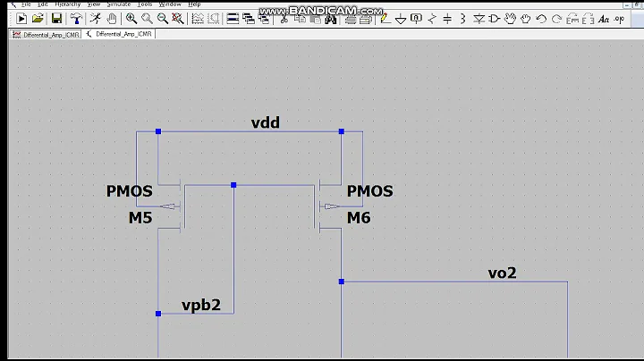644x361 pixels.
Task: Place a diode component
Action: point(479,19)
